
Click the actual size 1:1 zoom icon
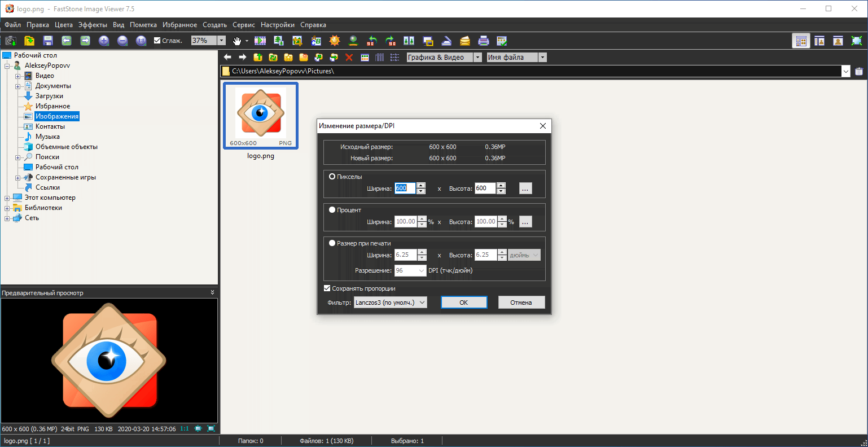[x=141, y=41]
